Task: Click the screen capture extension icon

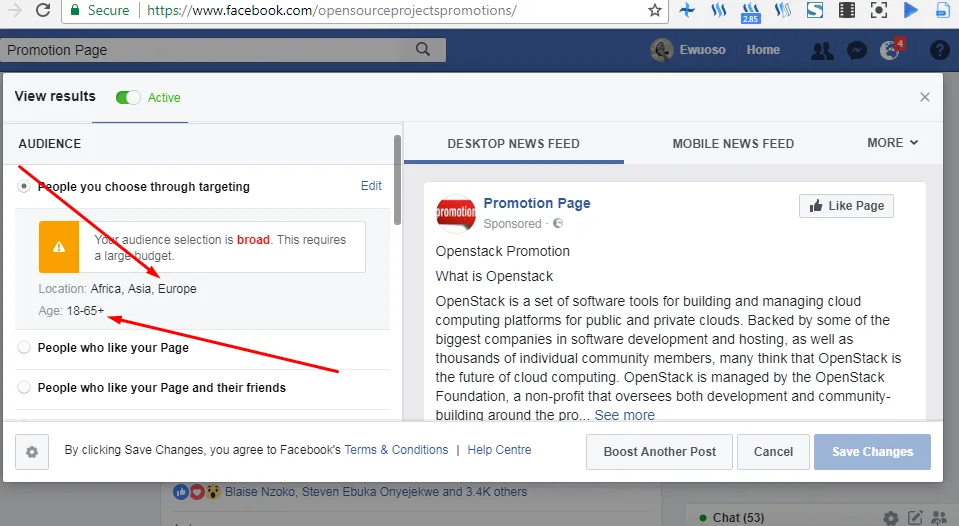Action: [x=878, y=10]
